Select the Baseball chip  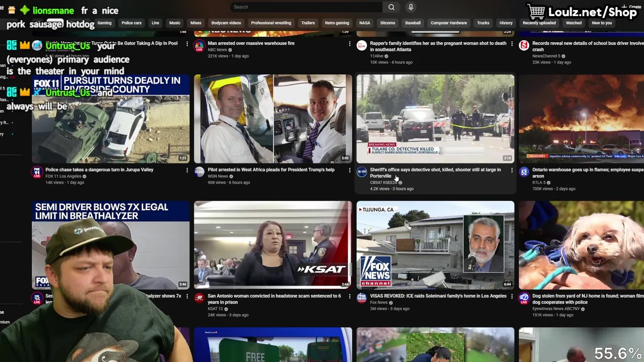click(x=413, y=23)
